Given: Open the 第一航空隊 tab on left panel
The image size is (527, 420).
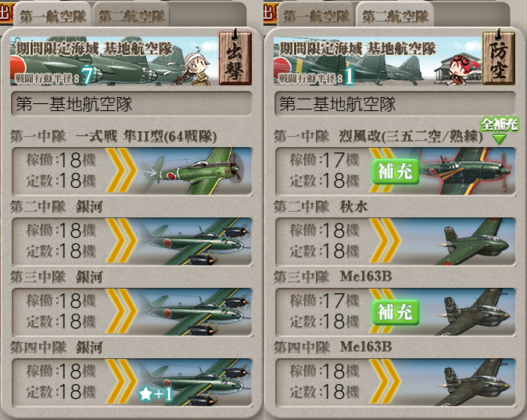Looking at the screenshot, I should tap(52, 16).
